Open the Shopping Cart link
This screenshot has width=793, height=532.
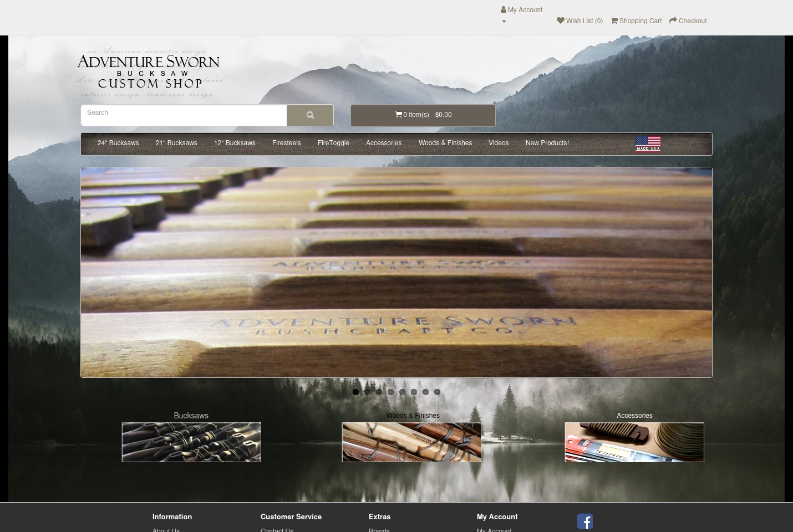[x=636, y=21]
